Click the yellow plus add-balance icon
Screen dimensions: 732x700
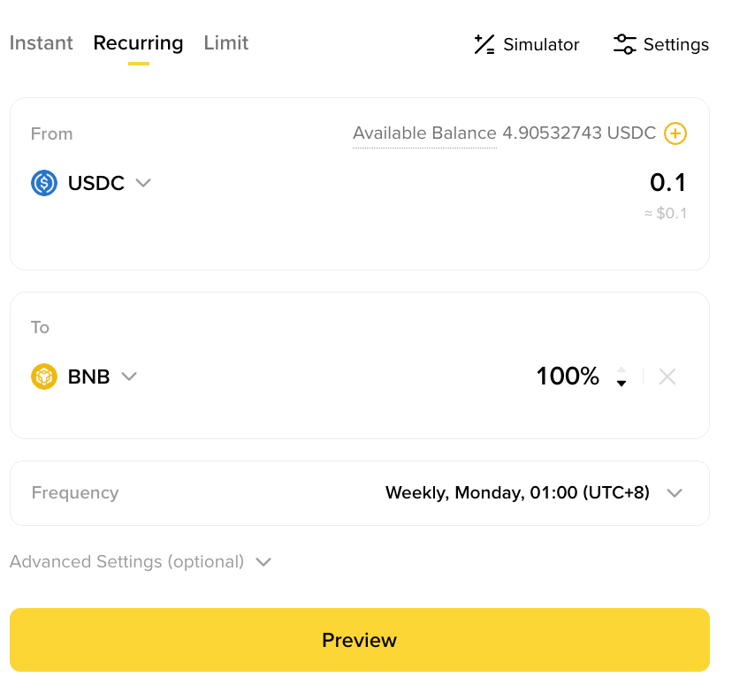click(675, 133)
